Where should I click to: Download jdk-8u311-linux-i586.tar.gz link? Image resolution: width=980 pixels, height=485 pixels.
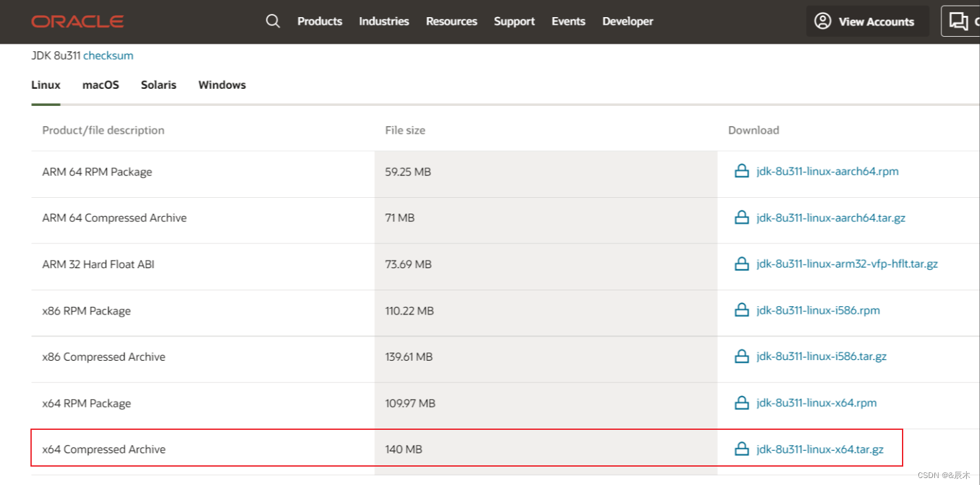(x=821, y=356)
